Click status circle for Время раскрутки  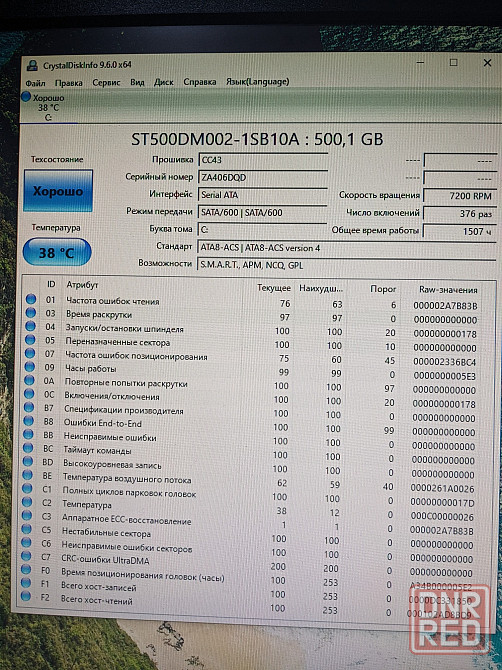(30, 313)
